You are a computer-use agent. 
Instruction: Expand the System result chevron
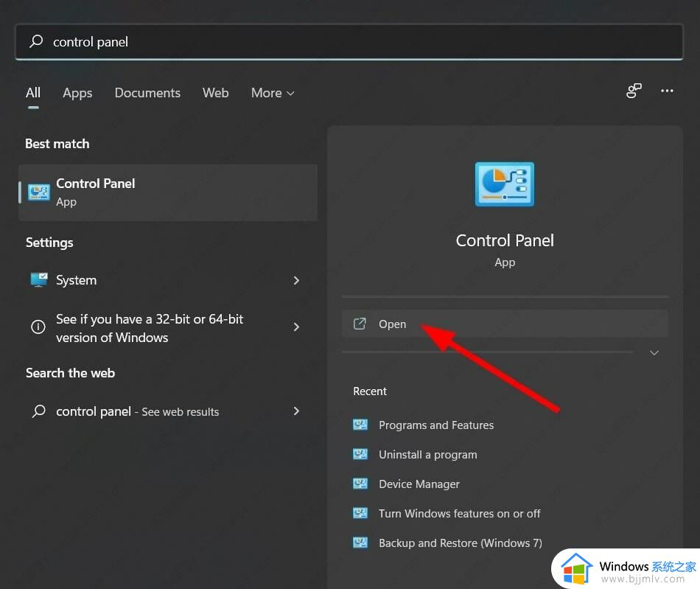click(x=296, y=280)
